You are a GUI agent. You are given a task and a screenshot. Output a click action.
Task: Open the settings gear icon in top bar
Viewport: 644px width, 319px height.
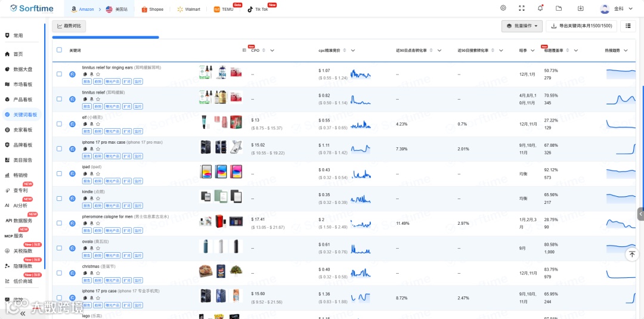(503, 8)
